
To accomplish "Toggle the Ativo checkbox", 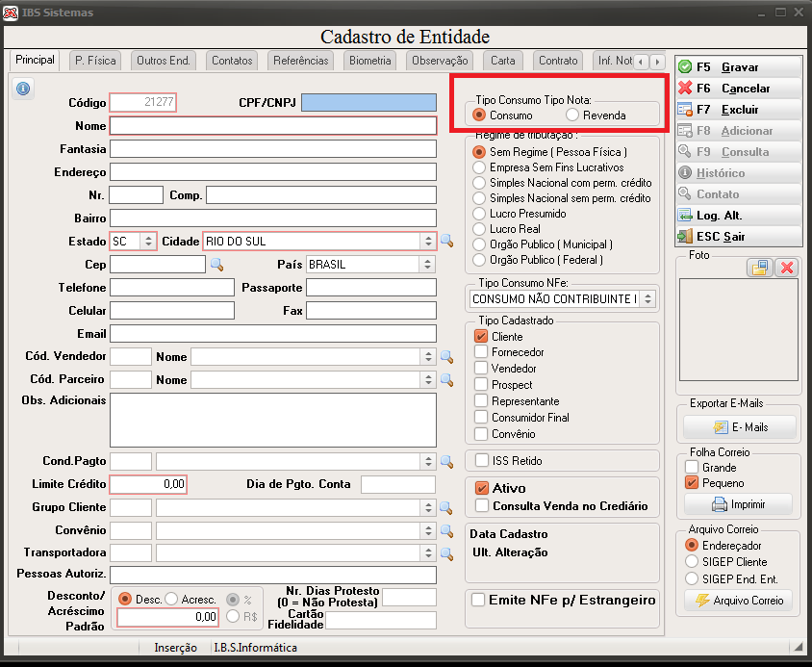I will 482,488.
